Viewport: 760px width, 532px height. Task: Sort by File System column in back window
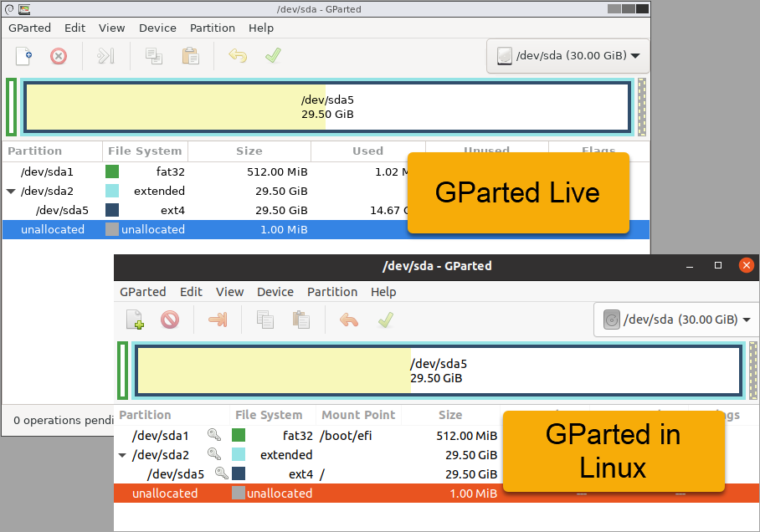pos(145,151)
